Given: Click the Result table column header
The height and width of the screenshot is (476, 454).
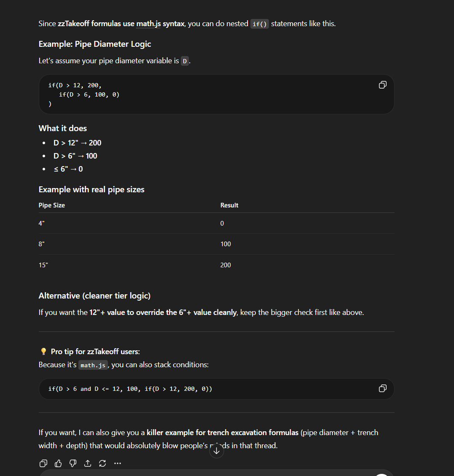Looking at the screenshot, I should click(229, 205).
